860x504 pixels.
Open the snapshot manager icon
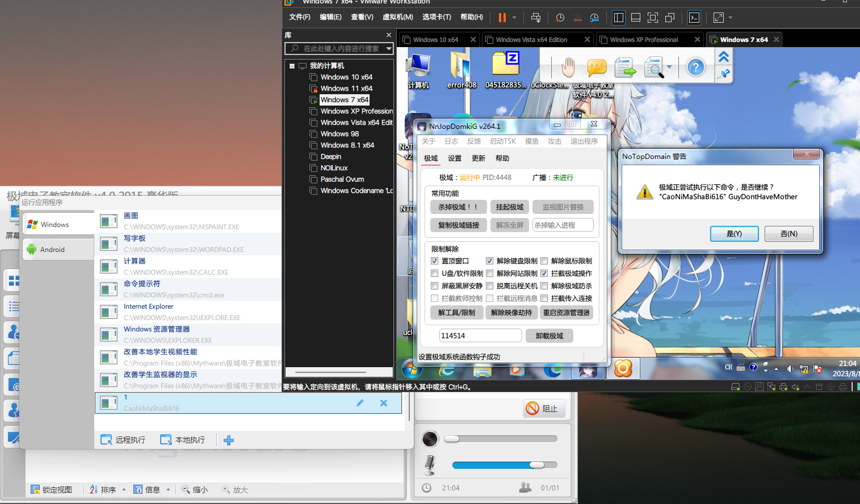tap(594, 18)
